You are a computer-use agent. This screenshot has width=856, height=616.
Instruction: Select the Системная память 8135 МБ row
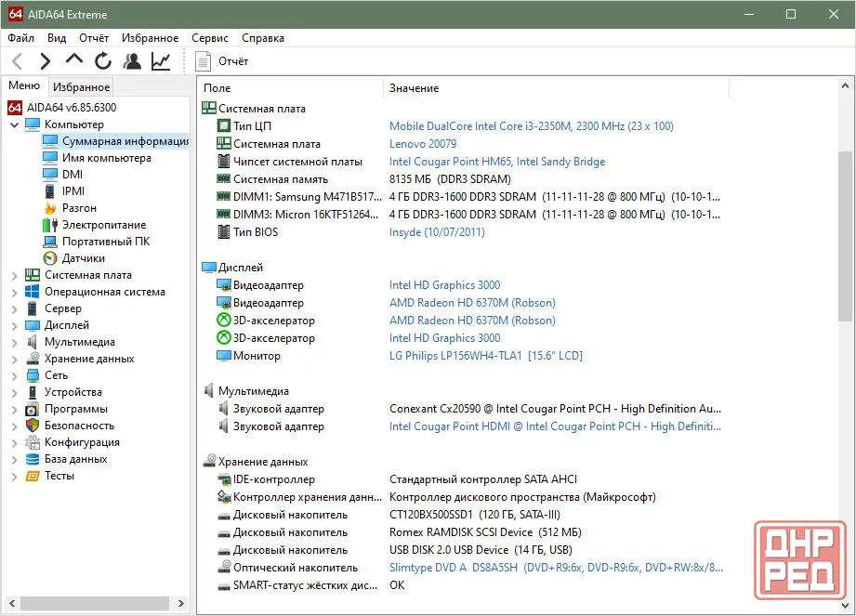tap(464, 179)
